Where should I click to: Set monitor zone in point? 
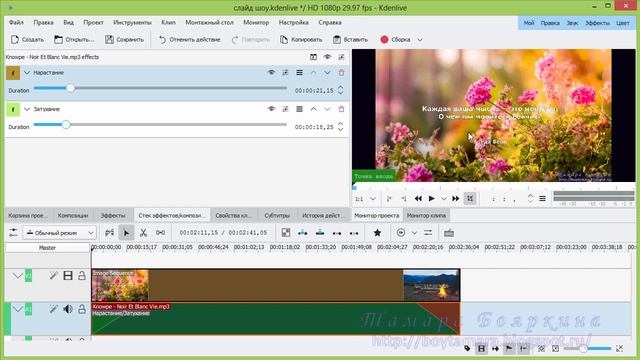[x=389, y=199]
